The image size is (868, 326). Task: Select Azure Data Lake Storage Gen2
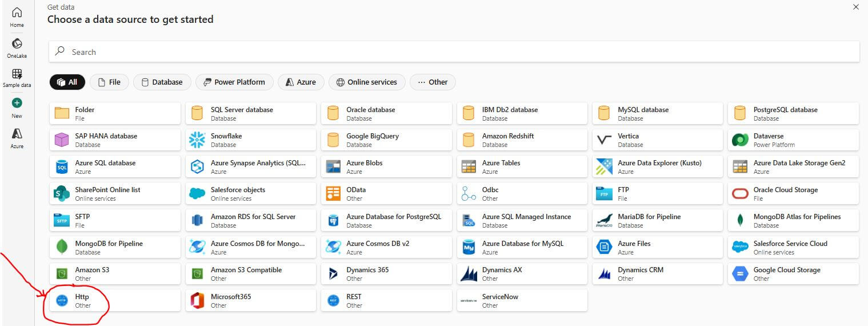(794, 167)
